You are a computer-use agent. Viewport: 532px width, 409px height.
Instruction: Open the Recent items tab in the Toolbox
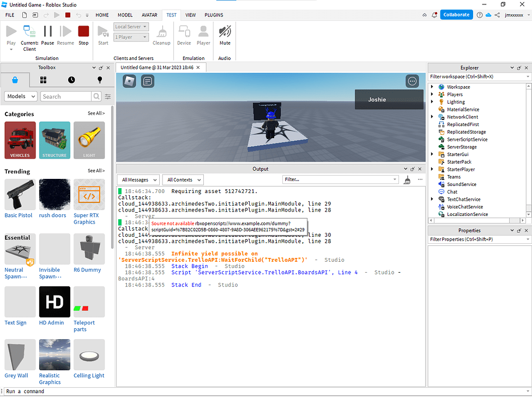[x=71, y=80]
